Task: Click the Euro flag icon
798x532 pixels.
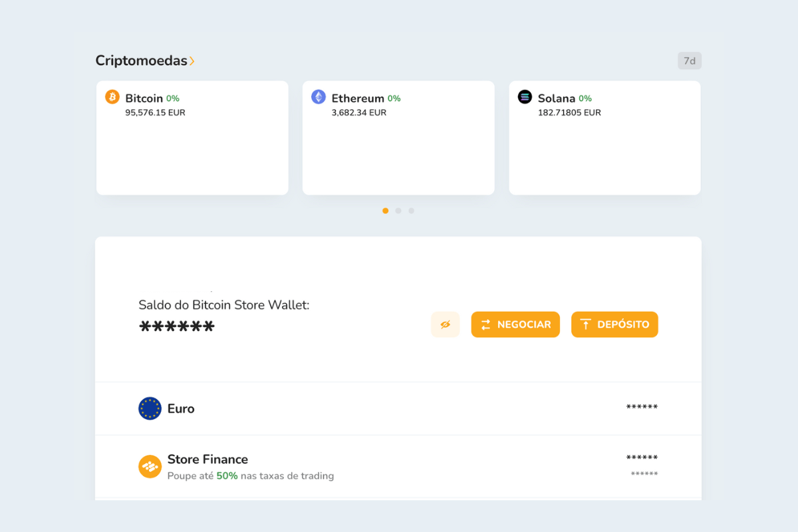Action: (150, 408)
